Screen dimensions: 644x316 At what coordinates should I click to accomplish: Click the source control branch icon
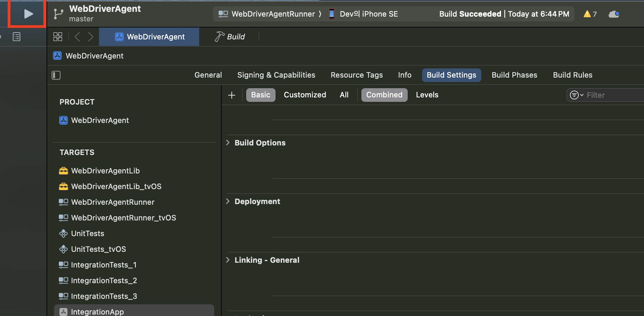click(x=58, y=14)
